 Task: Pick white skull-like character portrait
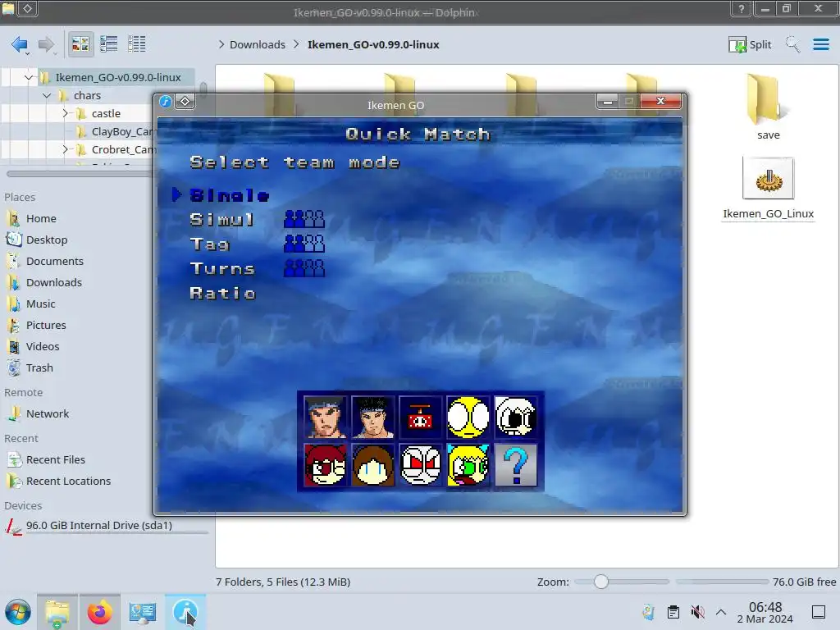coord(515,418)
